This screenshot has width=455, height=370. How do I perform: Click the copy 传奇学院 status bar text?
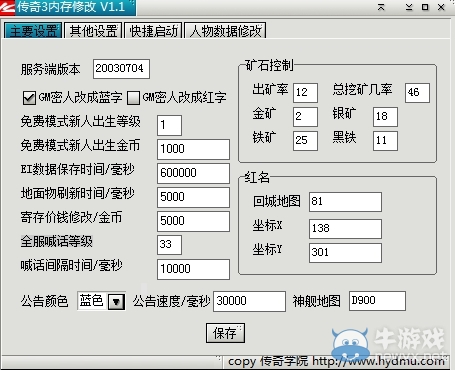pyautogui.click(x=336, y=361)
